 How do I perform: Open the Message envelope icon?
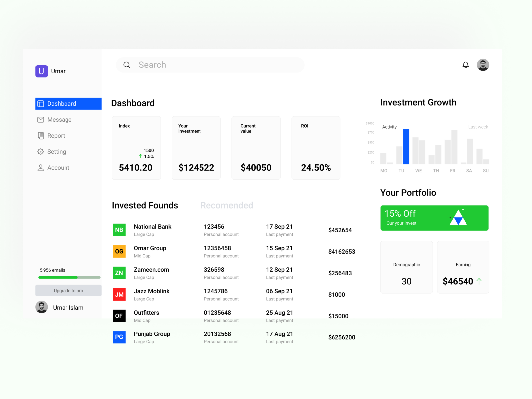(40, 120)
